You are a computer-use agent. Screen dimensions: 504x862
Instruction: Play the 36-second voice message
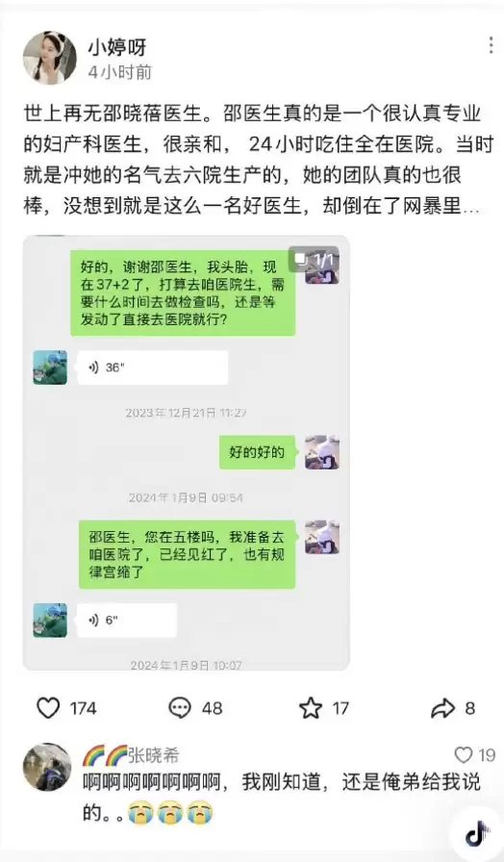coord(152,368)
